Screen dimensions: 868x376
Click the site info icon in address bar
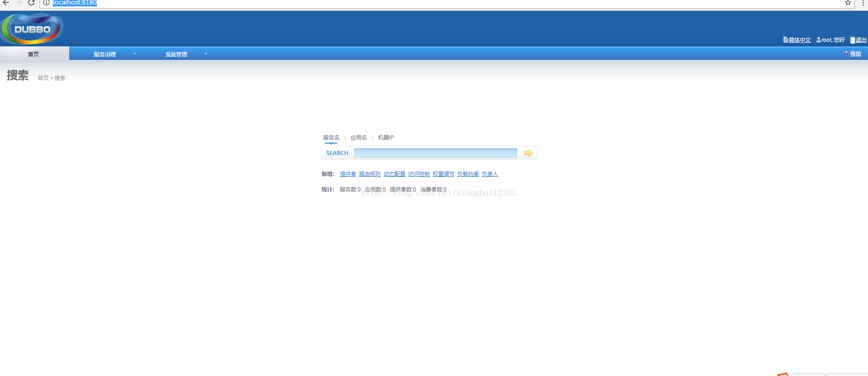pyautogui.click(x=46, y=3)
